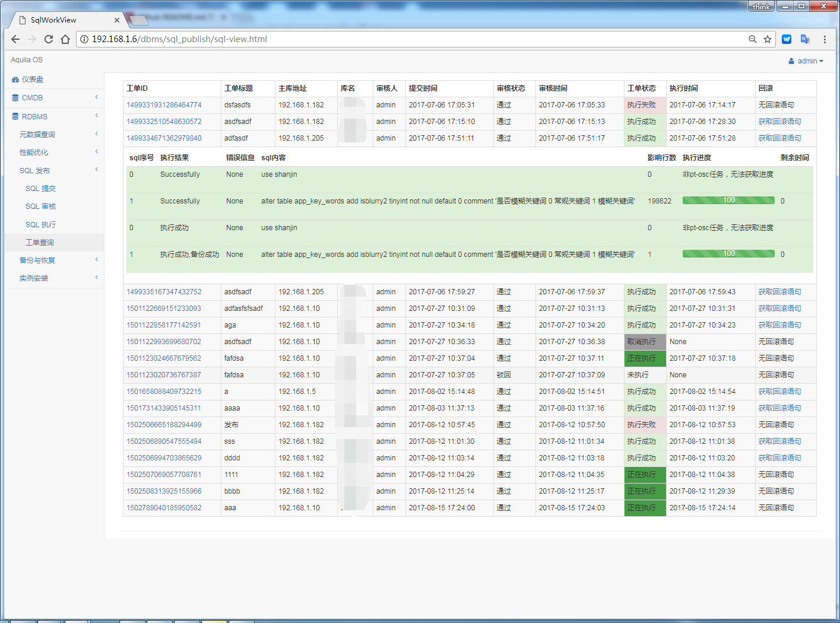Open work order 1502789040185950582

click(x=164, y=508)
